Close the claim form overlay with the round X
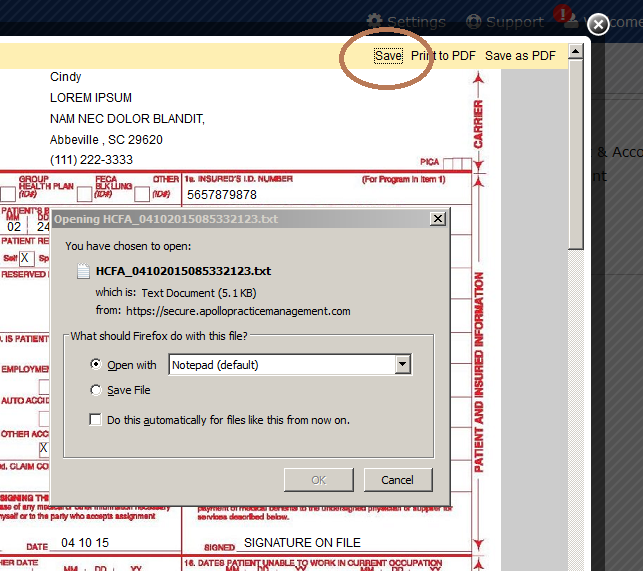 tap(598, 24)
